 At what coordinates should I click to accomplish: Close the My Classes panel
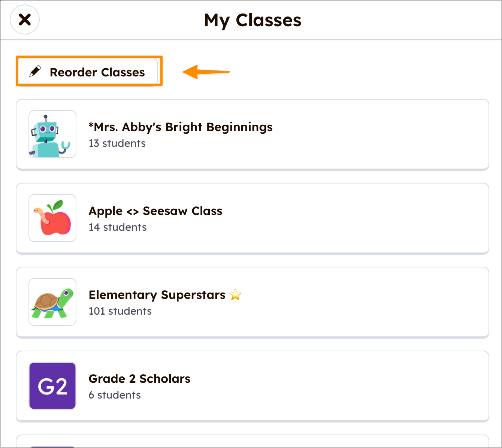(x=25, y=19)
